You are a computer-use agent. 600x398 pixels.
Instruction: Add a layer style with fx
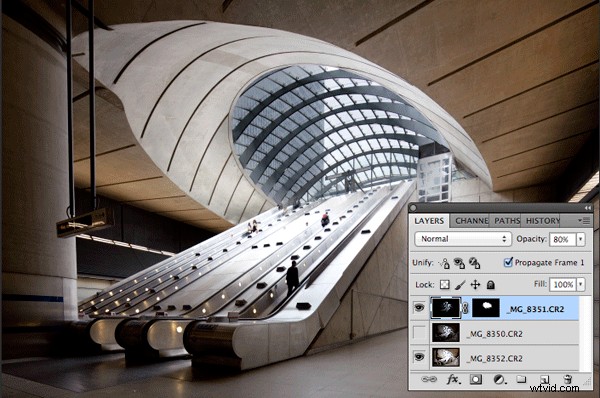click(x=453, y=379)
